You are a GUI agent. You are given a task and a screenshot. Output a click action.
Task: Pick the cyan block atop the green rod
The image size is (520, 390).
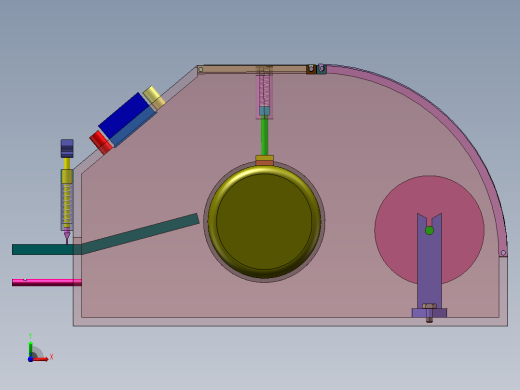pyautogui.click(x=264, y=111)
